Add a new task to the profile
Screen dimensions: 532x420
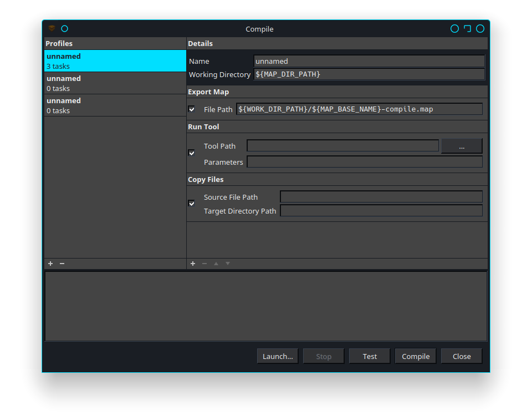point(192,264)
